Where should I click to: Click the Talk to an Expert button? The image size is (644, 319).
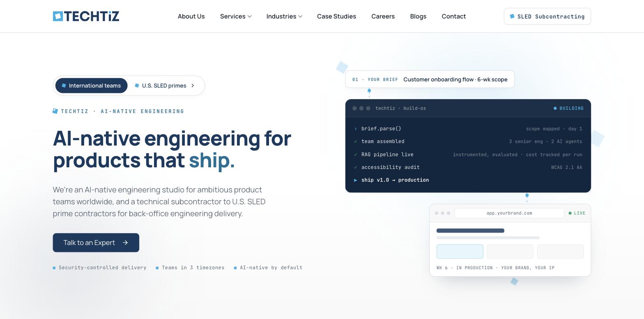tap(96, 243)
